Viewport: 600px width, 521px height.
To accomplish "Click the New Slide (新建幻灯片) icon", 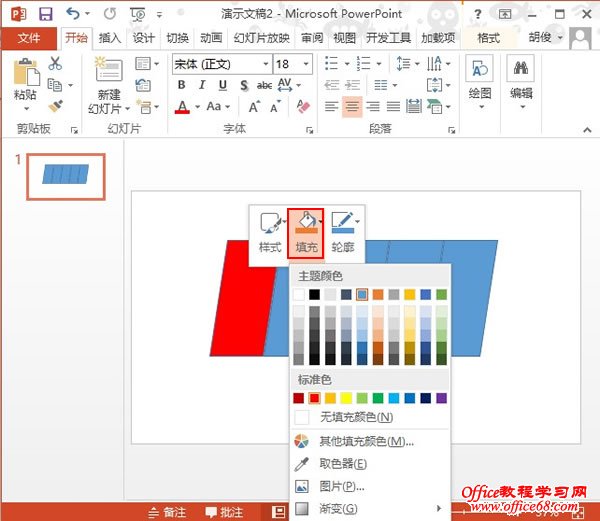I will tap(105, 74).
